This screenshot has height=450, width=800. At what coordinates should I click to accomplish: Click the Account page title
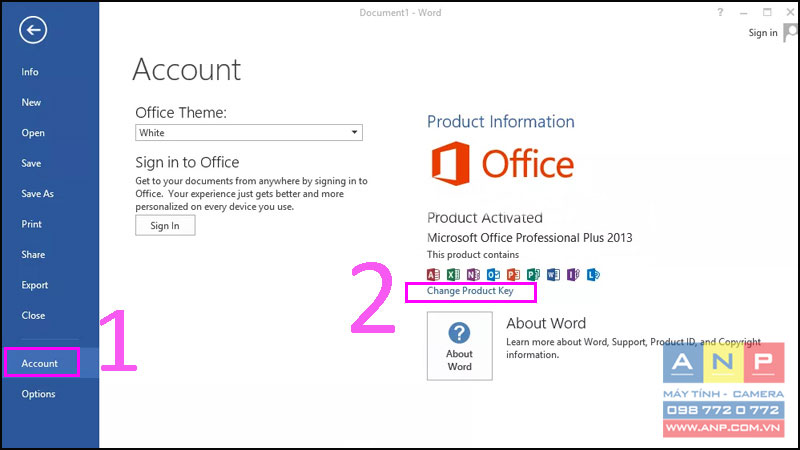point(187,69)
